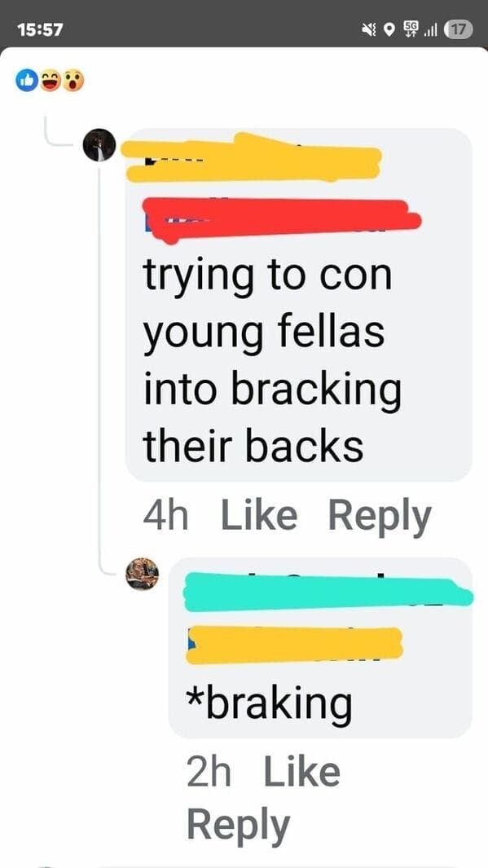
Task: Open the name hidden under teal scribble
Action: pyautogui.click(x=328, y=593)
